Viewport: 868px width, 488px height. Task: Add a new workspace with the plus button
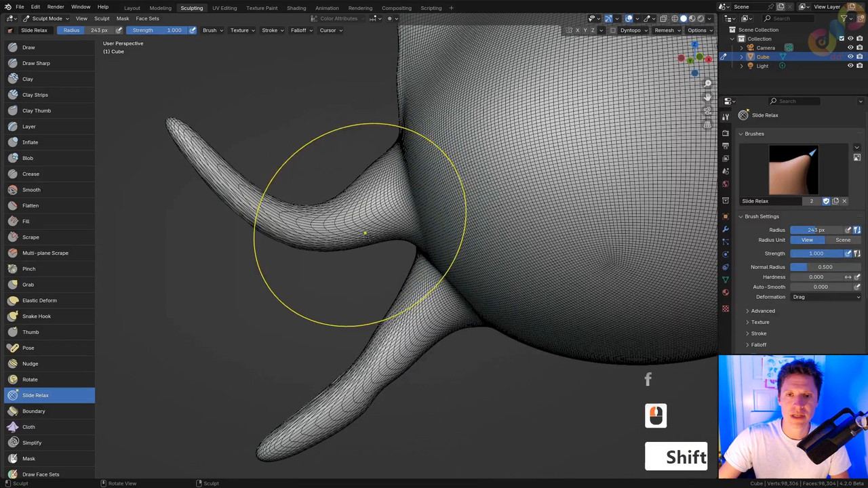coord(451,8)
